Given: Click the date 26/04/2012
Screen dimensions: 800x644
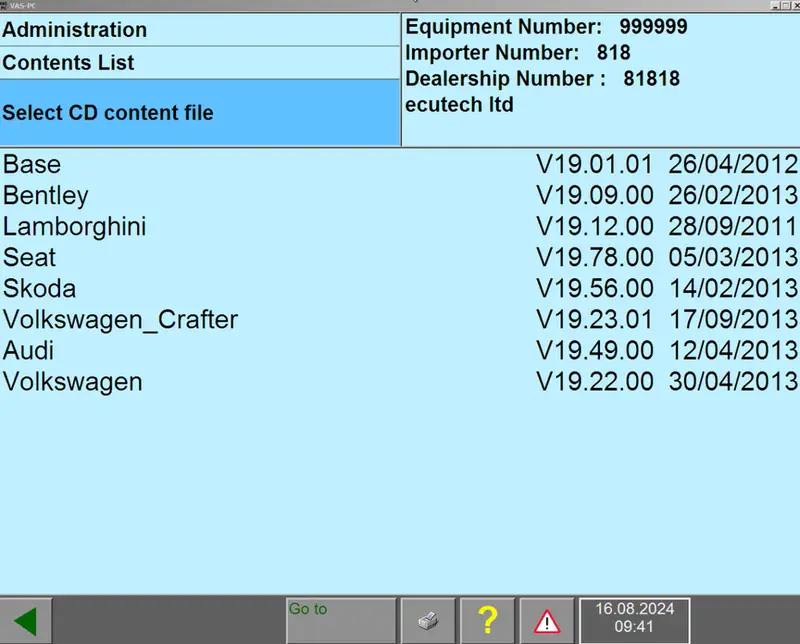Looking at the screenshot, I should [x=733, y=164].
